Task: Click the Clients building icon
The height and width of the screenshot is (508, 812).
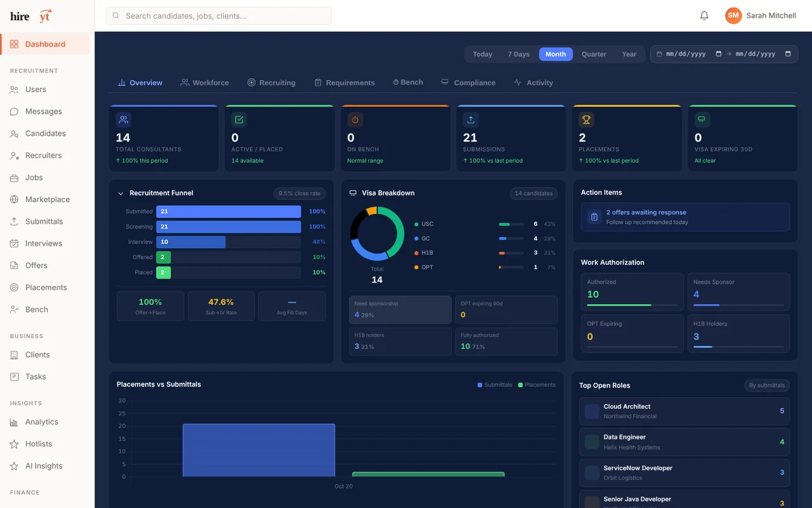Action: (x=14, y=355)
